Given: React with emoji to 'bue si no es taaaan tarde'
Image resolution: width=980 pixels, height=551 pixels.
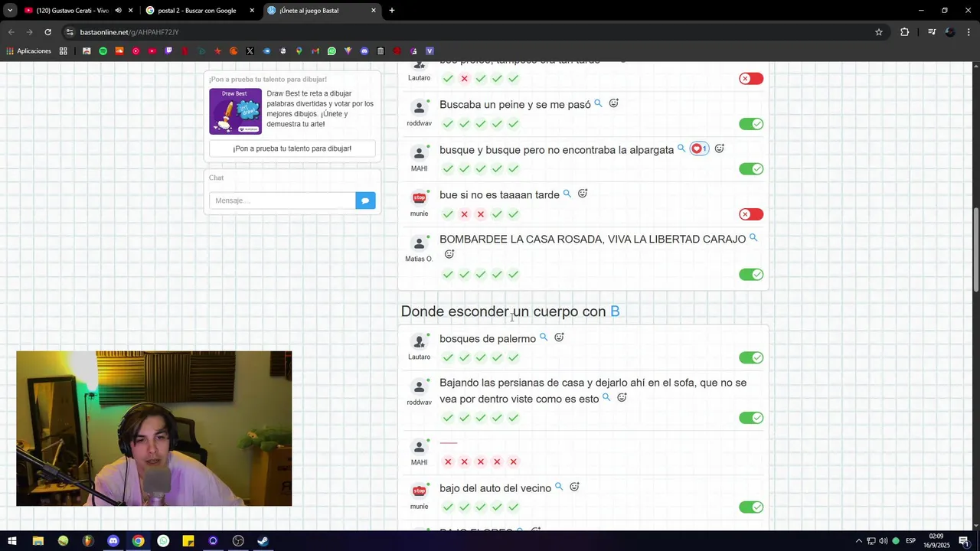Looking at the screenshot, I should click(x=583, y=194).
